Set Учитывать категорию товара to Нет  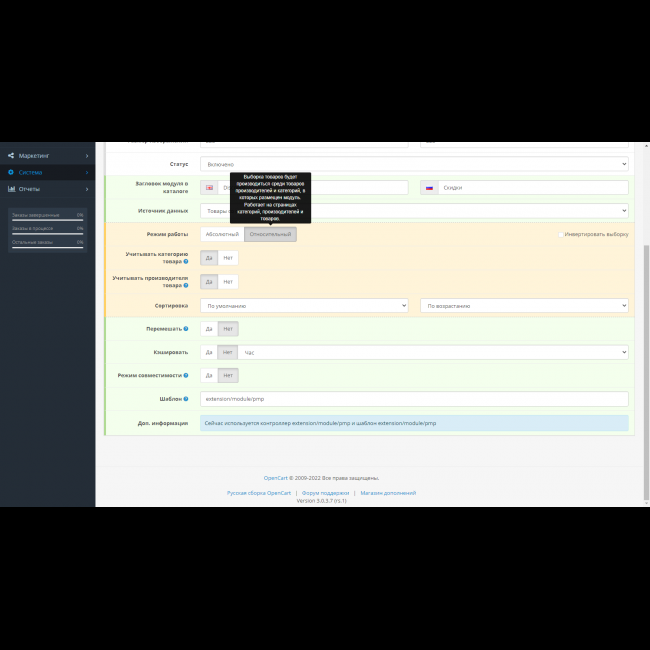(228, 257)
